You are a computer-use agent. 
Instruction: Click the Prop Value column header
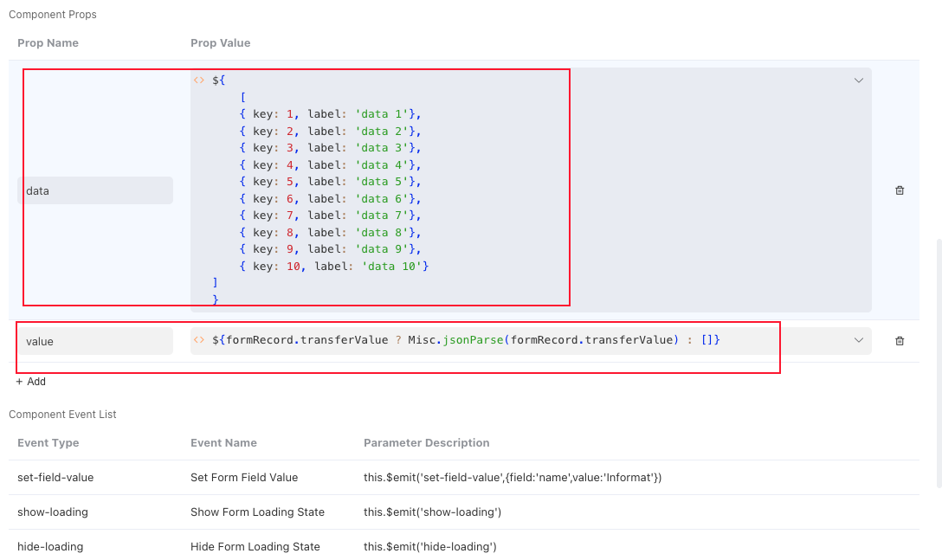tap(220, 42)
